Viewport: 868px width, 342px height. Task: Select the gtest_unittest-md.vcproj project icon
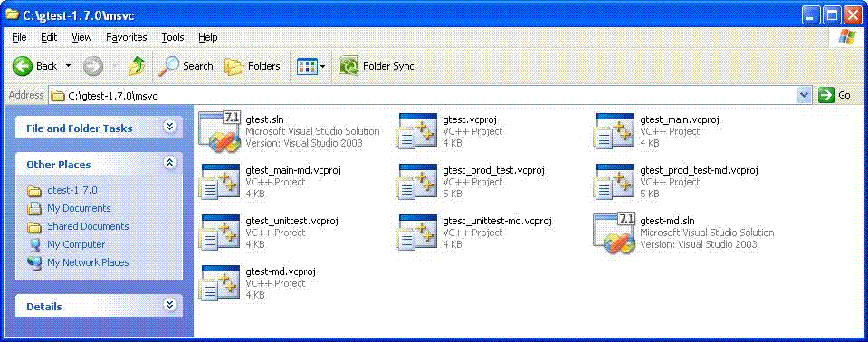[417, 232]
